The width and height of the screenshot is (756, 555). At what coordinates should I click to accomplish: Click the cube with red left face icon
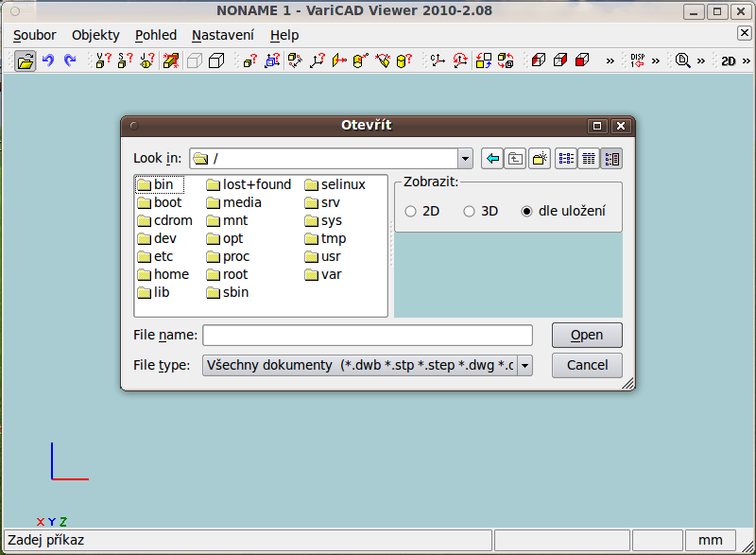pos(538,61)
